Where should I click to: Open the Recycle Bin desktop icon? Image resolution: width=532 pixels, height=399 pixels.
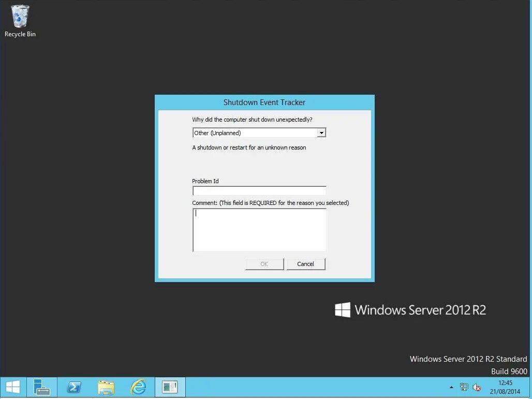click(x=20, y=21)
